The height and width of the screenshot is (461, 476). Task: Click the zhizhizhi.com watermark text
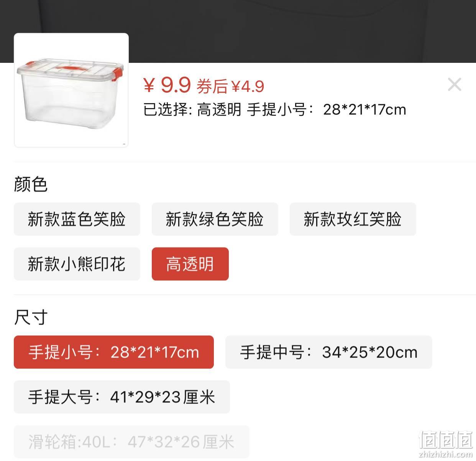(445, 454)
